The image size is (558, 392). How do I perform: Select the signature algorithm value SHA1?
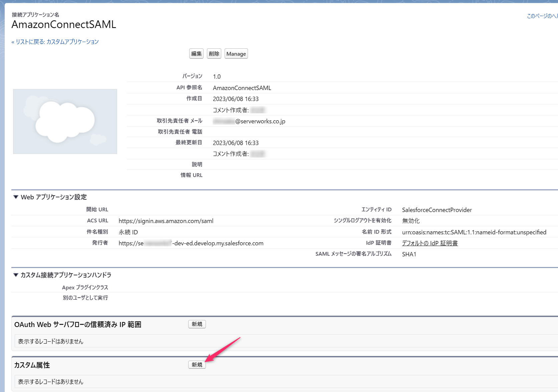(x=409, y=254)
